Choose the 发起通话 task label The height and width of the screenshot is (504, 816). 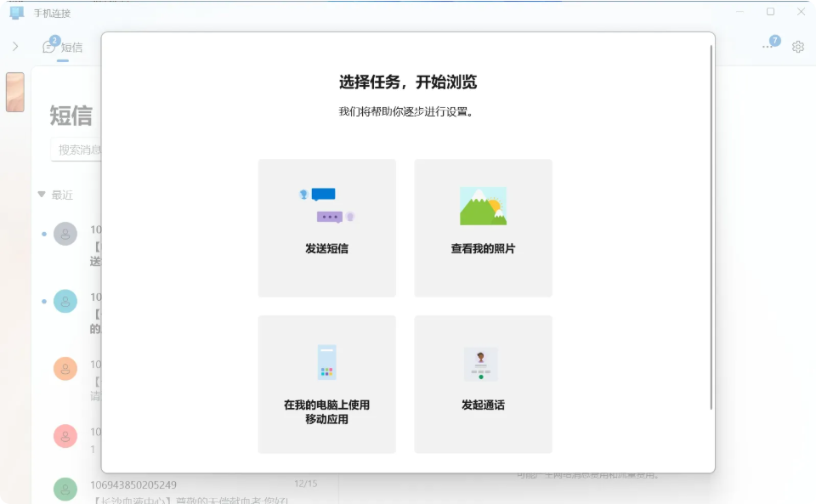pyautogui.click(x=483, y=405)
